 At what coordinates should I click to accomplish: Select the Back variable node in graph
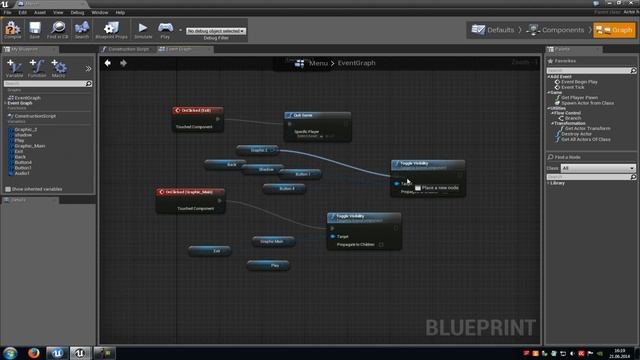point(225,164)
